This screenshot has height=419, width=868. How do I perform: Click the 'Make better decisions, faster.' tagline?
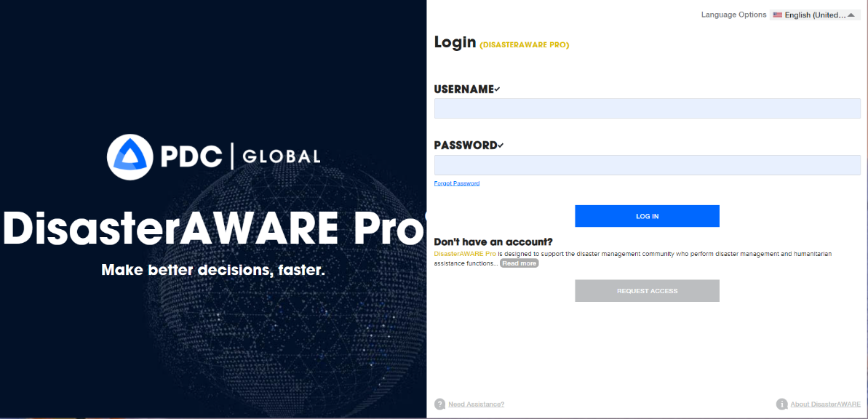(213, 271)
